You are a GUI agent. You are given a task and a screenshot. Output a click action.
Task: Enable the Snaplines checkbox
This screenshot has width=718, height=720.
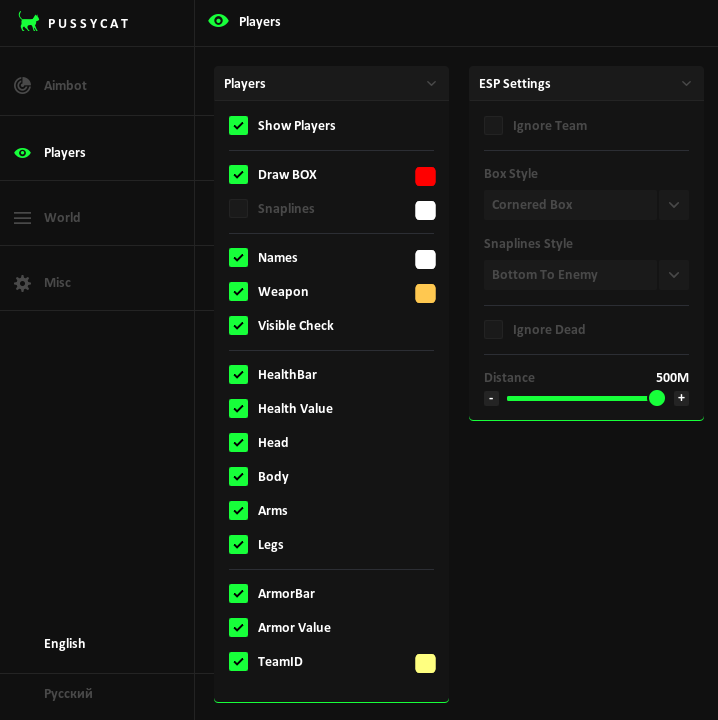[238, 208]
